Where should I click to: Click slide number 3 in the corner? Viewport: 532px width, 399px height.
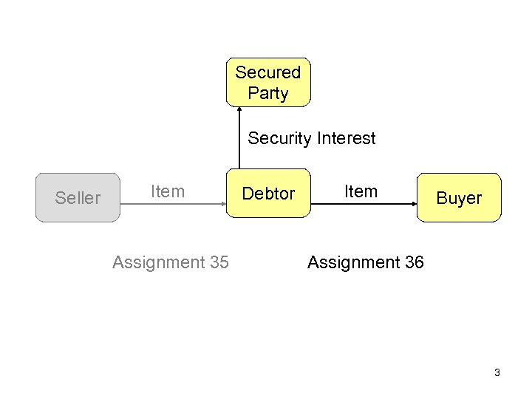[x=497, y=372]
